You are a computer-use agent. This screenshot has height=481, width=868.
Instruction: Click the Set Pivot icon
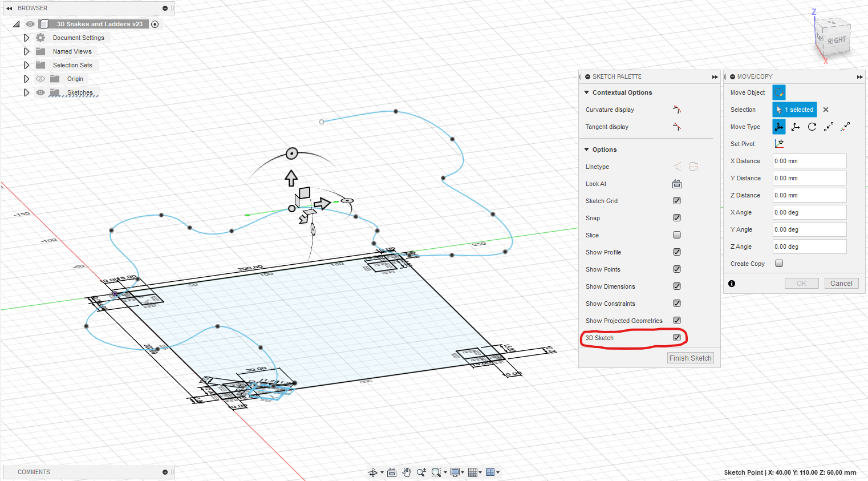779,144
